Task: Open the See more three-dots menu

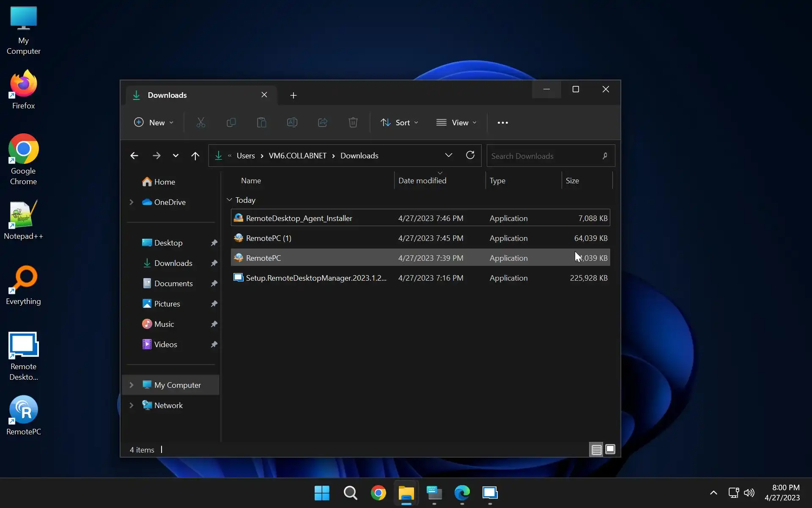Action: (x=502, y=123)
